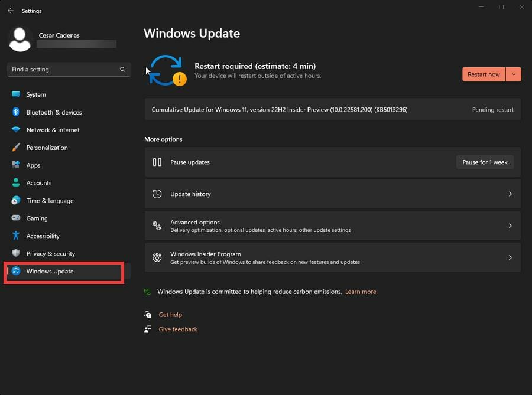This screenshot has width=532, height=395.
Task: Expand the Windows Insider Program chevron
Action: point(510,257)
